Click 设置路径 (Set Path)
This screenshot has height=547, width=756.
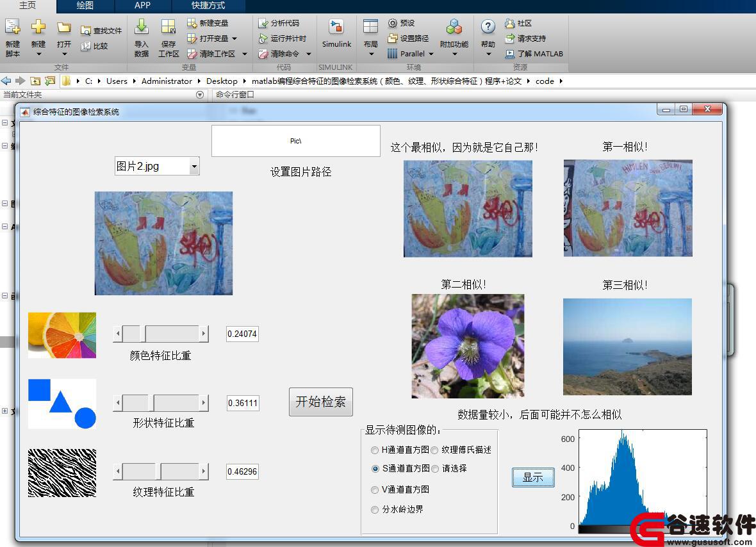tap(408, 38)
